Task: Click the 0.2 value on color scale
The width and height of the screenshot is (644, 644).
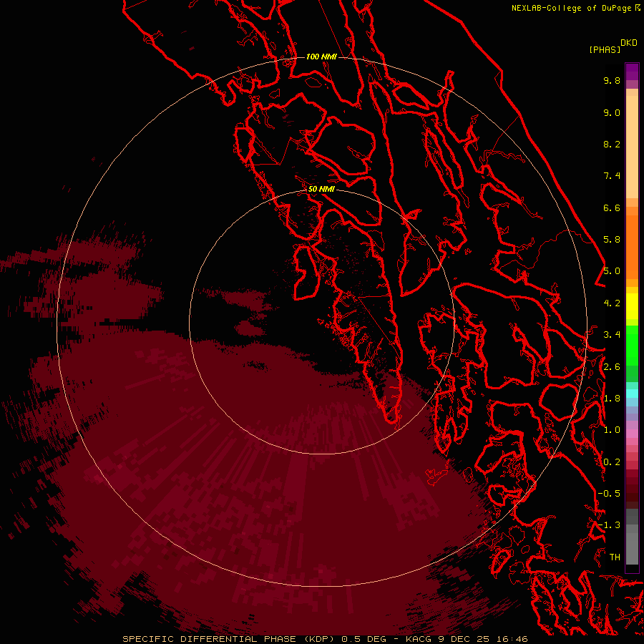Action: click(612, 462)
